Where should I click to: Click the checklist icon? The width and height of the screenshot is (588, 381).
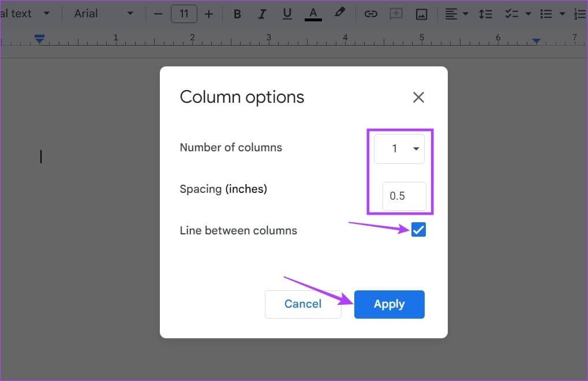click(x=511, y=14)
